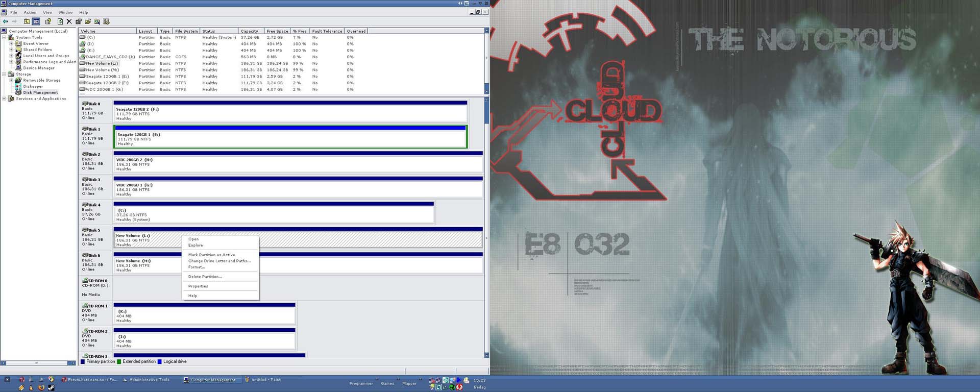980x392 pixels.
Task: Click the Up one level folder icon
Action: tap(27, 21)
